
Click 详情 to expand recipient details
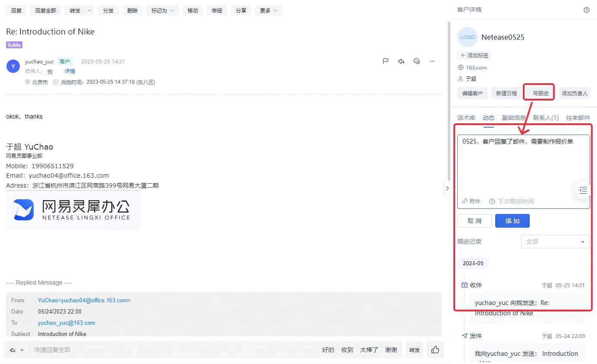pos(70,71)
